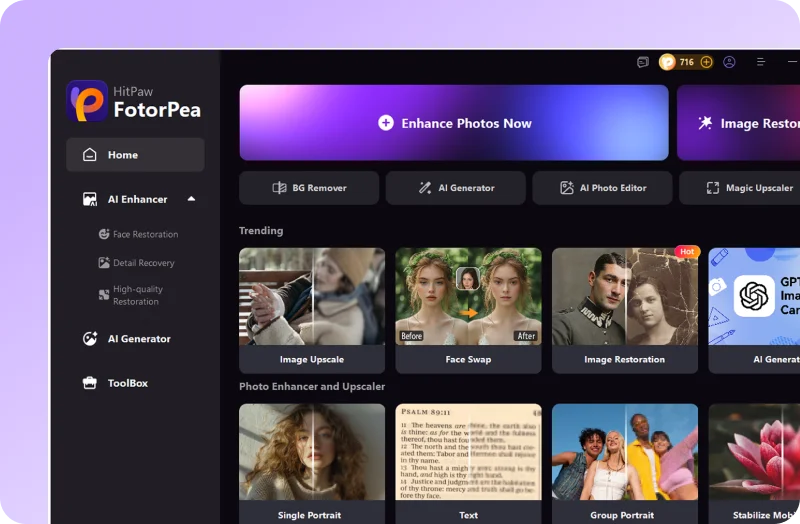Open the feedback message icon in title bar
The height and width of the screenshot is (524, 800).
tap(643, 62)
